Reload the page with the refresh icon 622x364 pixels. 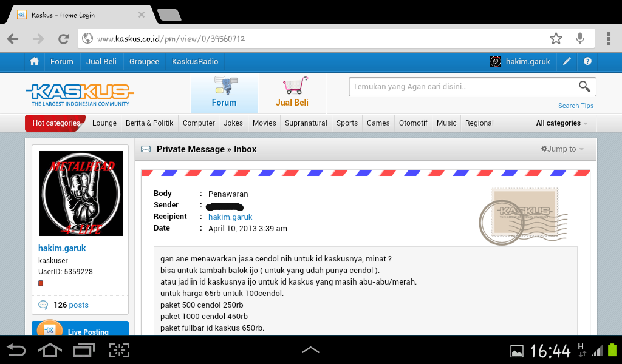point(63,39)
